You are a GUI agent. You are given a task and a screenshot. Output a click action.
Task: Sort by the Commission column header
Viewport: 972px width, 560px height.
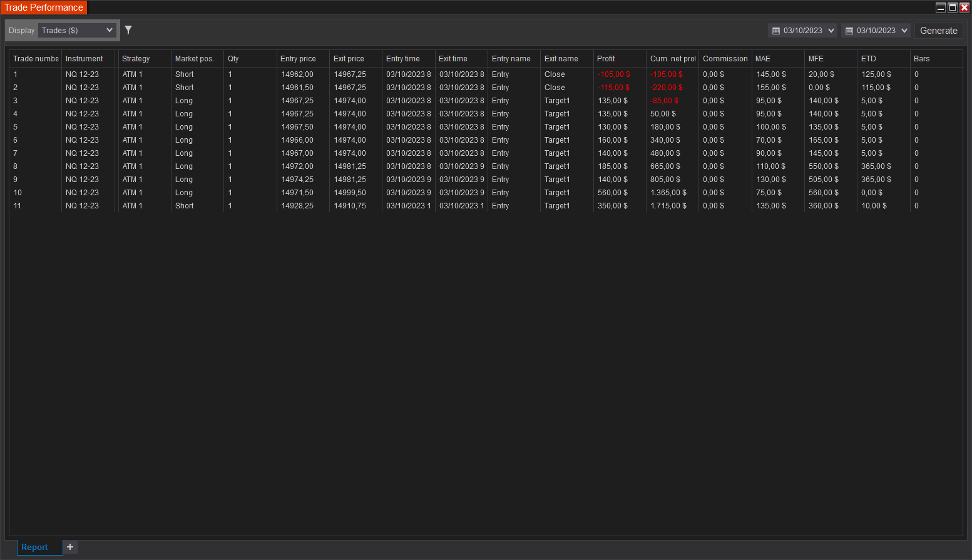(725, 59)
